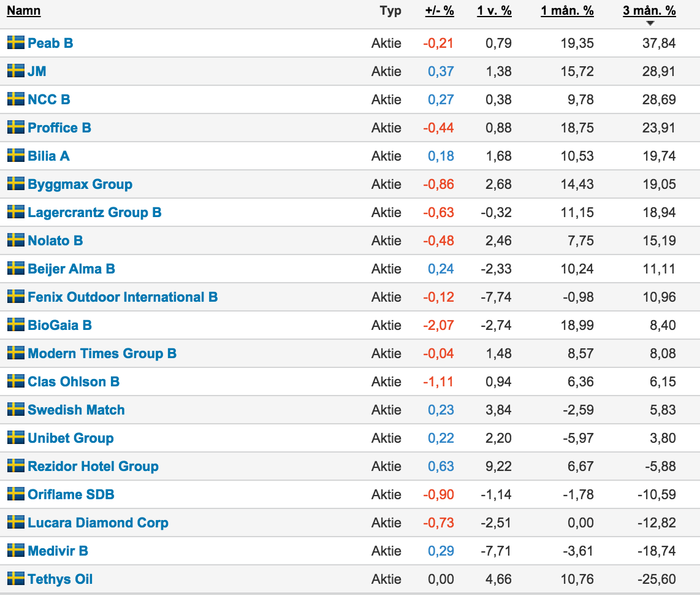Open the BioGaia B stock link
This screenshot has height=601, width=700.
60,325
